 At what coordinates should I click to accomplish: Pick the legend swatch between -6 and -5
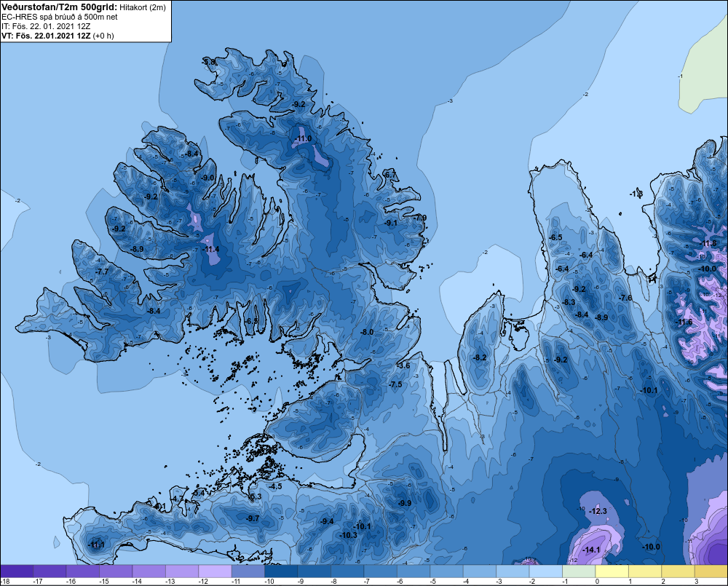point(414,571)
